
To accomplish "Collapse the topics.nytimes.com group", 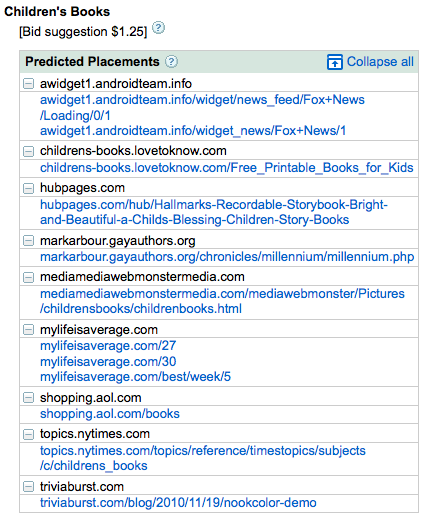I will pyautogui.click(x=29, y=434).
